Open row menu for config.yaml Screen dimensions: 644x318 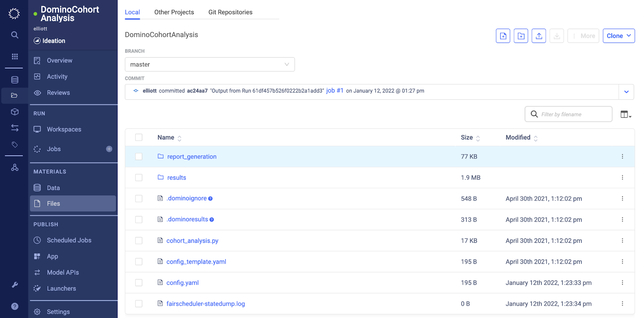click(622, 283)
